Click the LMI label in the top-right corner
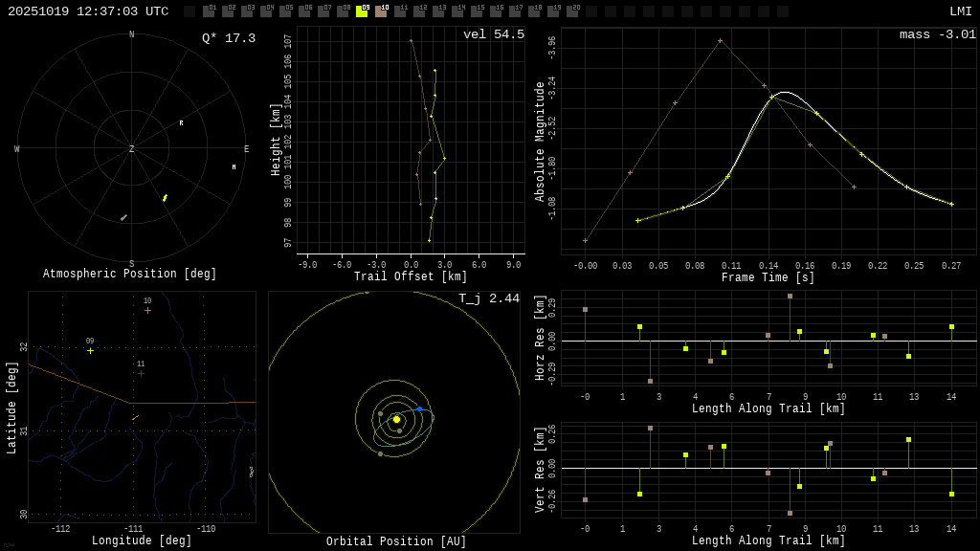 [960, 11]
